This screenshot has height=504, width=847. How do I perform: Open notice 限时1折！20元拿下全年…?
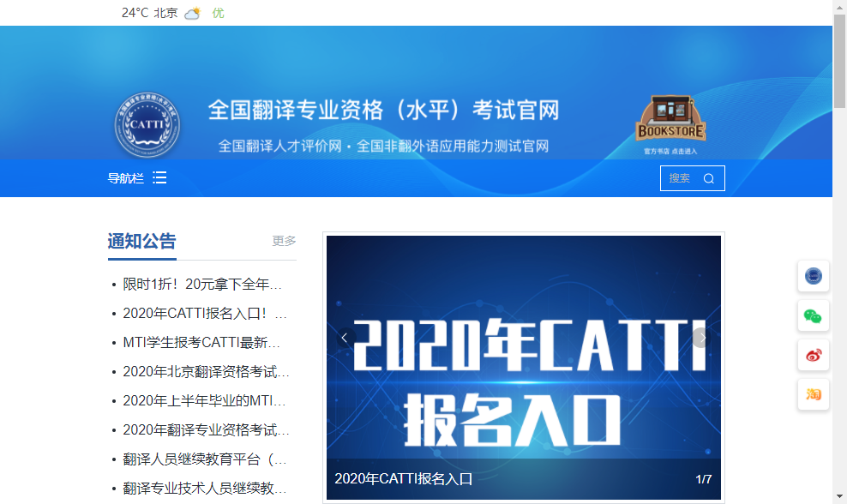click(x=202, y=284)
